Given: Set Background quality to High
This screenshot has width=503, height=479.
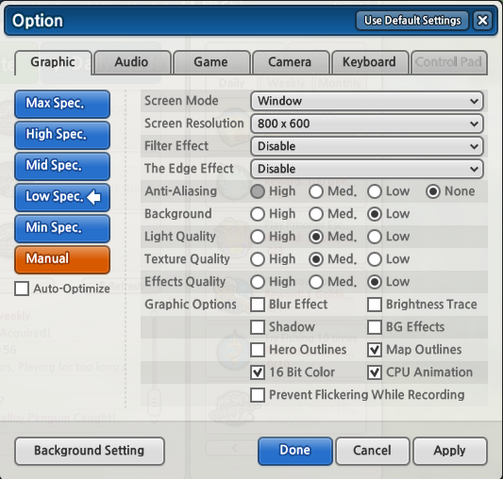Looking at the screenshot, I should pyautogui.click(x=258, y=214).
